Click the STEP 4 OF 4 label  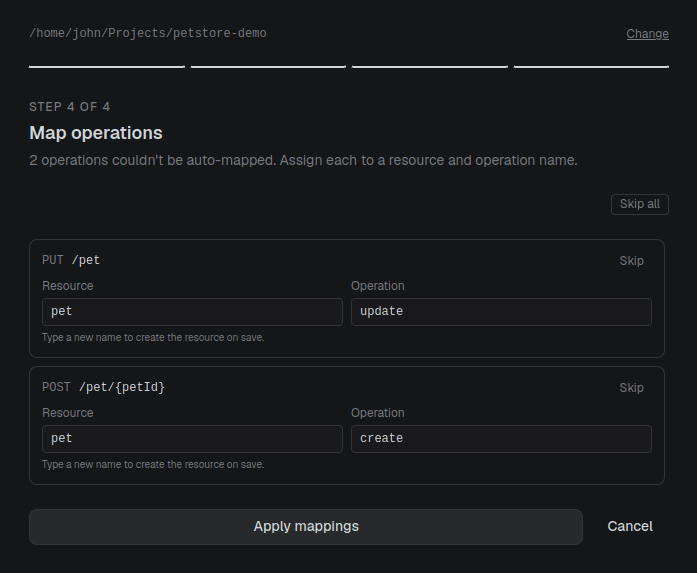pos(70,107)
